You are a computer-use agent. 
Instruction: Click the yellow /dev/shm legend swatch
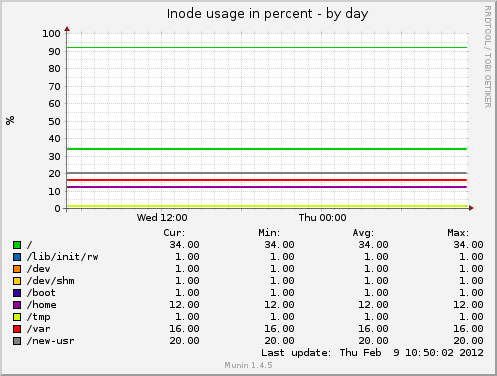pos(17,281)
